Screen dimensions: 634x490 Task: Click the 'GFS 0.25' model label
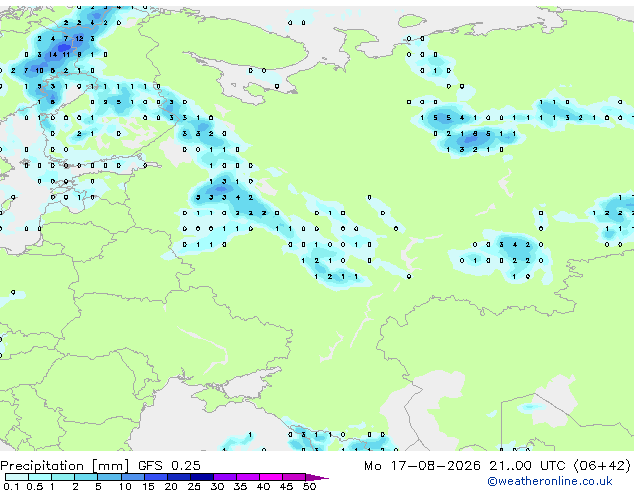pyautogui.click(x=169, y=466)
